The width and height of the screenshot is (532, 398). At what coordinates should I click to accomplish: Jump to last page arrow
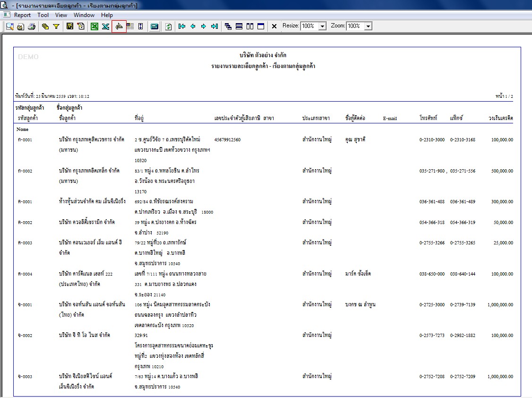(215, 26)
